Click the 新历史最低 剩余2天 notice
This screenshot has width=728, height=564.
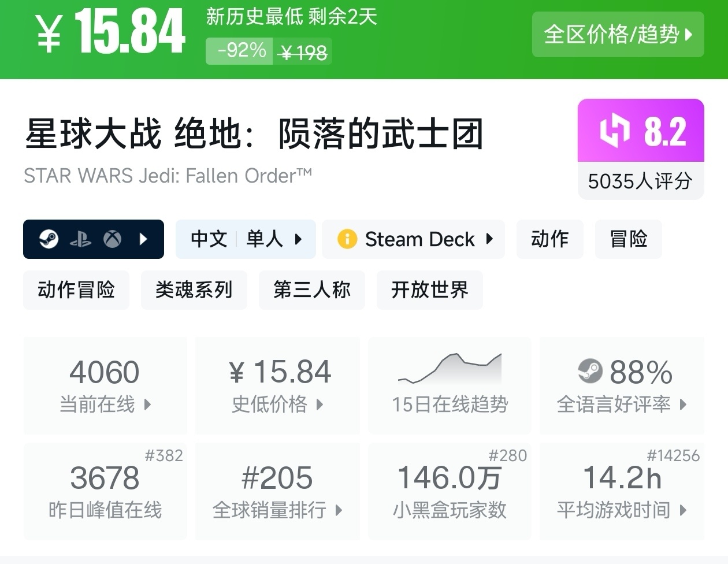pyautogui.click(x=291, y=16)
